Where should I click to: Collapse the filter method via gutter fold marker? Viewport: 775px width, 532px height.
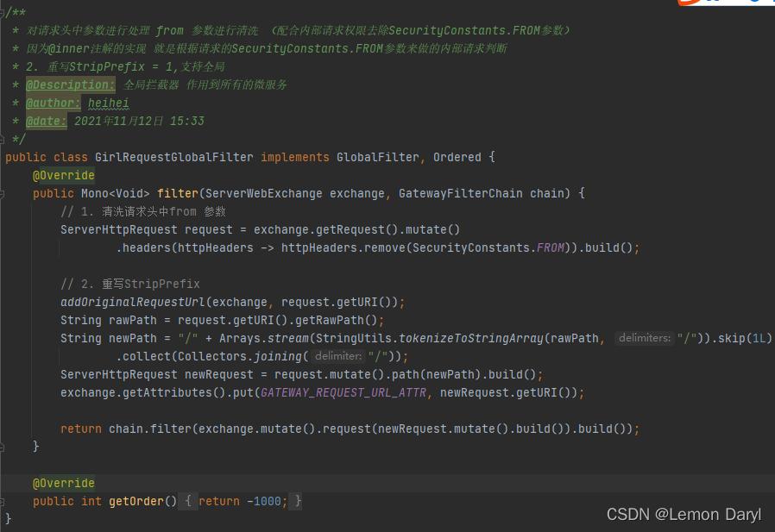coord(2,194)
